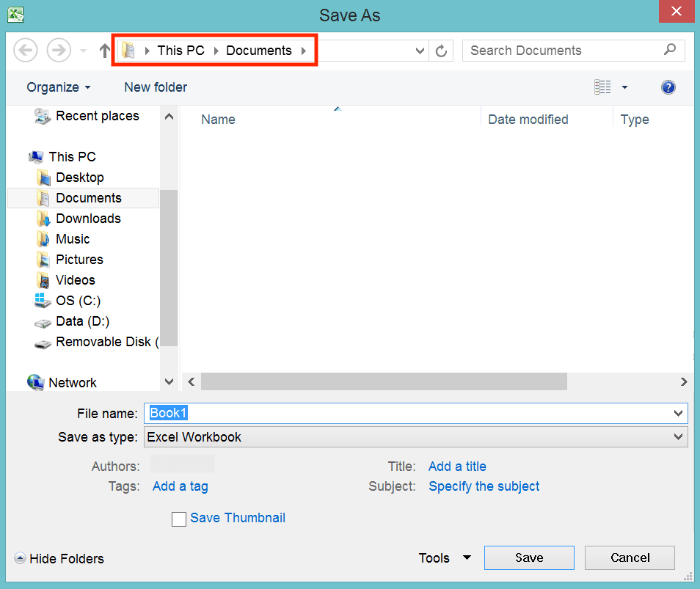
Task: Select Network in the navigation pane
Action: click(73, 383)
